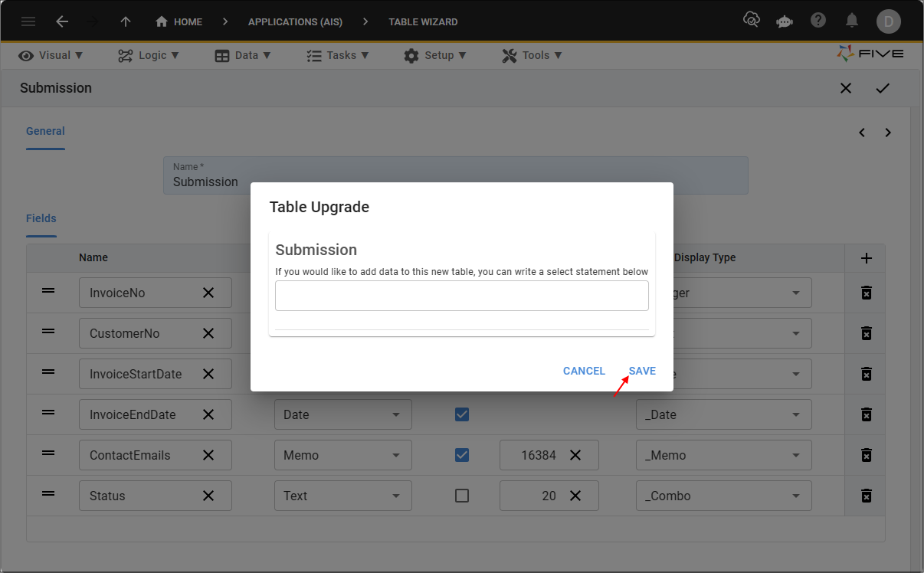Image resolution: width=924 pixels, height=573 pixels.
Task: Open the Logic menu
Action: pyautogui.click(x=148, y=55)
